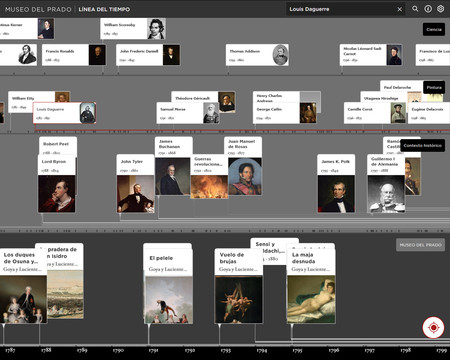Jump to year 1793 on timeline
The height and width of the screenshot is (360, 450).
tap(226, 350)
